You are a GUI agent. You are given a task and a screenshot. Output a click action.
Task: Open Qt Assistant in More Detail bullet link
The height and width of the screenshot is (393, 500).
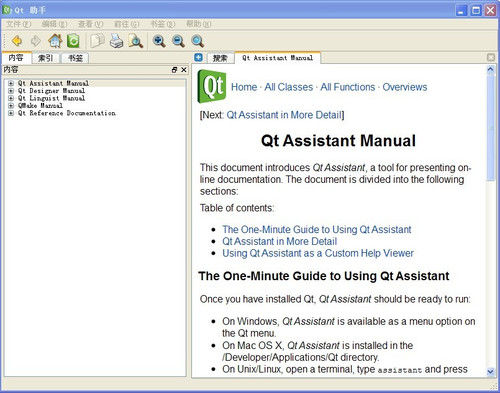[280, 241]
